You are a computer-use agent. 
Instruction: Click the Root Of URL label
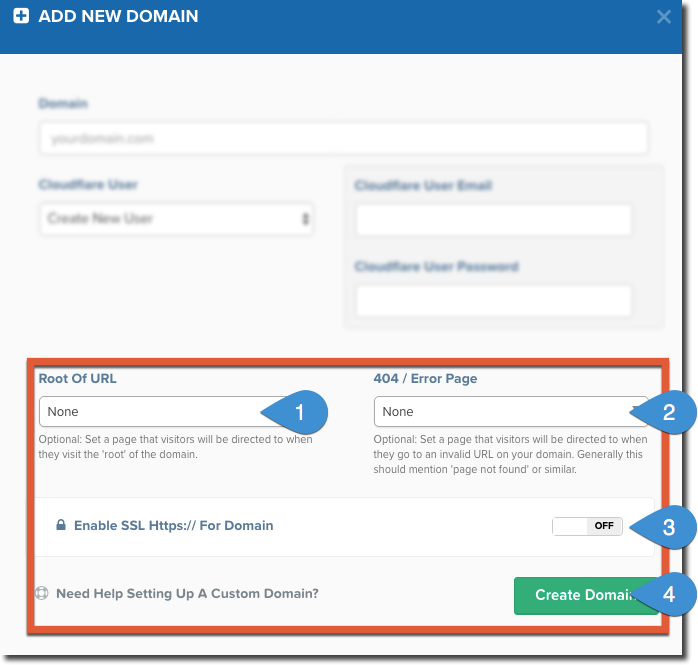pyautogui.click(x=77, y=378)
